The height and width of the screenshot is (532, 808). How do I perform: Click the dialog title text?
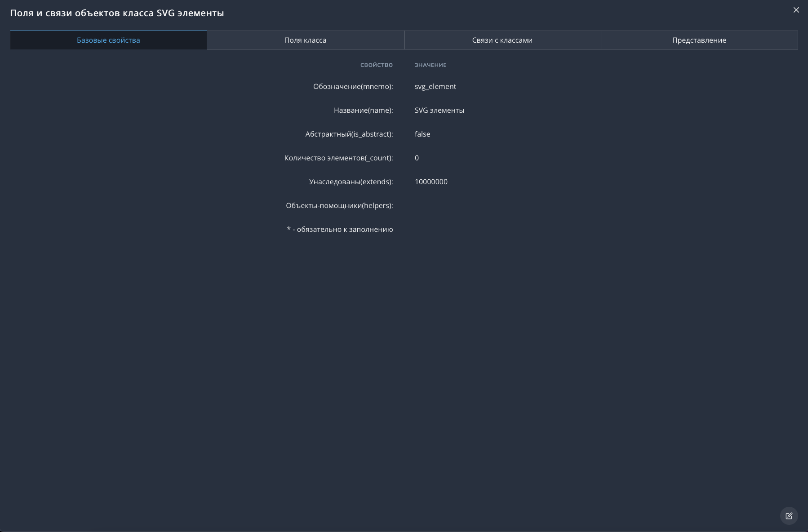pos(117,13)
